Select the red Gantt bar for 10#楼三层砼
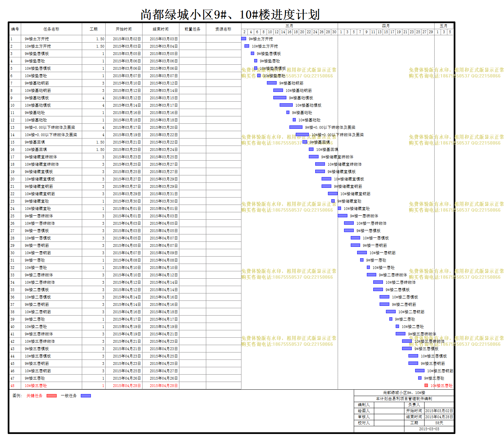504x441 pixels. click(x=426, y=385)
